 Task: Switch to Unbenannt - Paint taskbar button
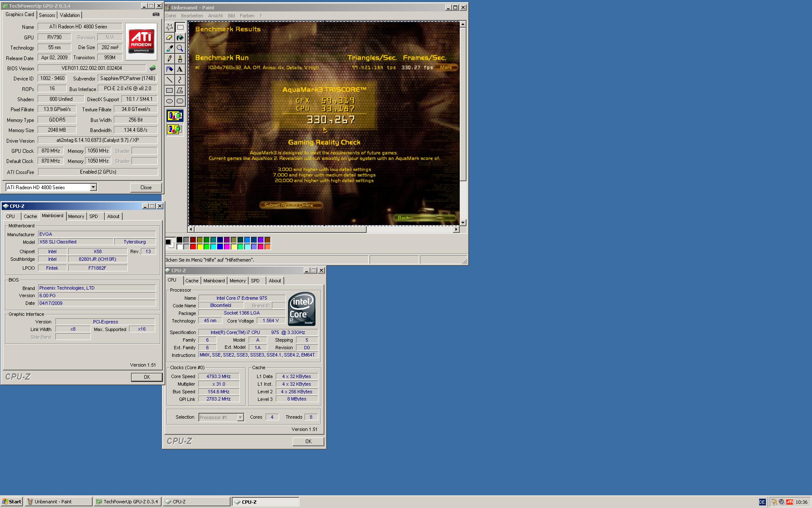pos(59,502)
